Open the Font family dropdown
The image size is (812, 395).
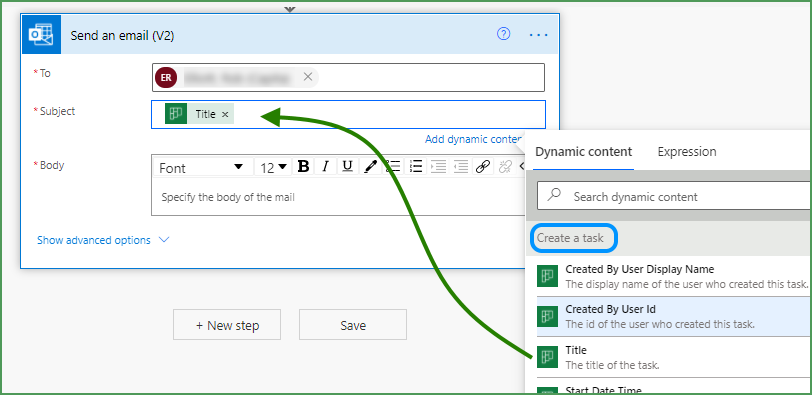pos(203,167)
